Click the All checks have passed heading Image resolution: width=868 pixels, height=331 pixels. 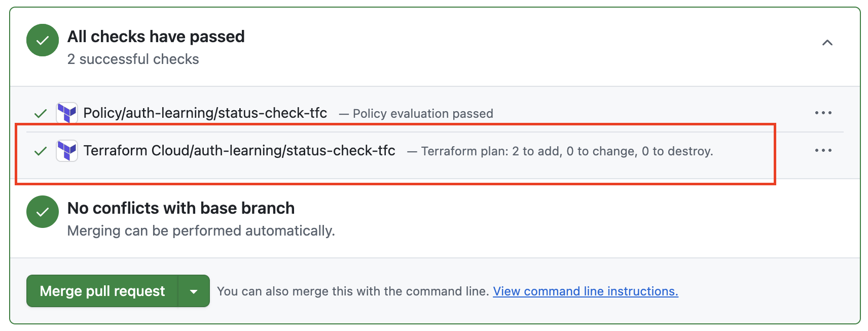pyautogui.click(x=156, y=37)
